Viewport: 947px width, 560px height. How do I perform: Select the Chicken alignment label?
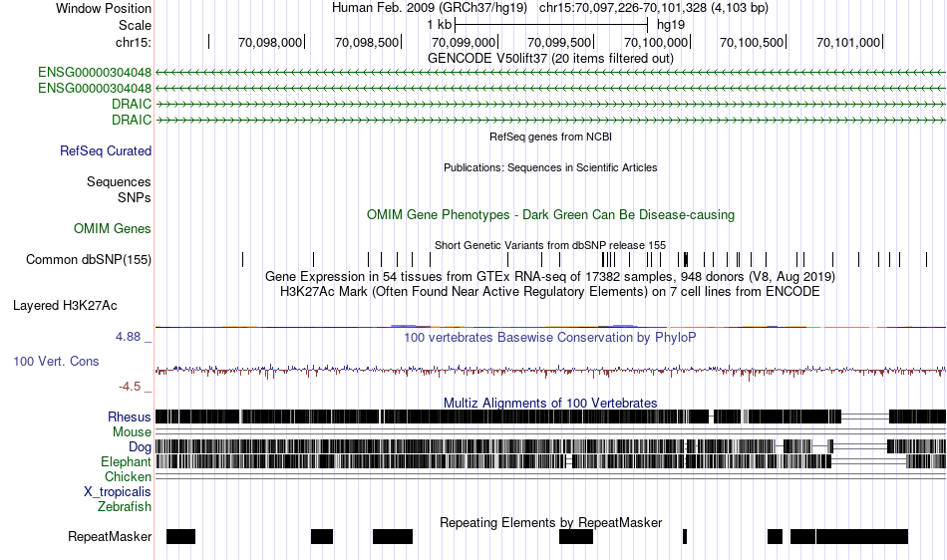pyautogui.click(x=128, y=476)
